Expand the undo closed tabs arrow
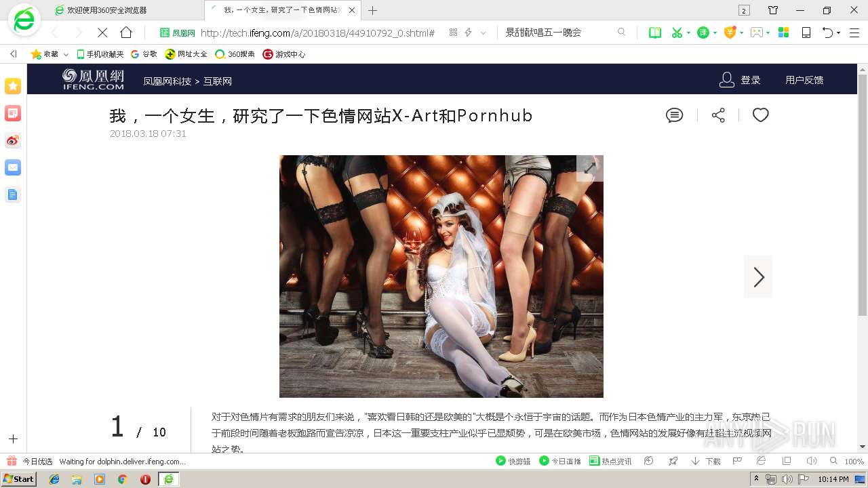Screen dimensions: 868x488 point(838,33)
